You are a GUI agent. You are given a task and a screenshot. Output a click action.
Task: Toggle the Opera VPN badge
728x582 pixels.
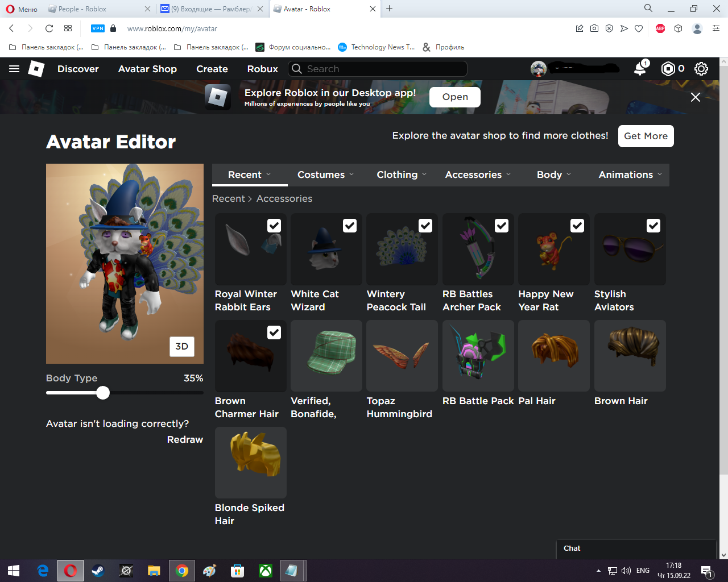coord(98,28)
